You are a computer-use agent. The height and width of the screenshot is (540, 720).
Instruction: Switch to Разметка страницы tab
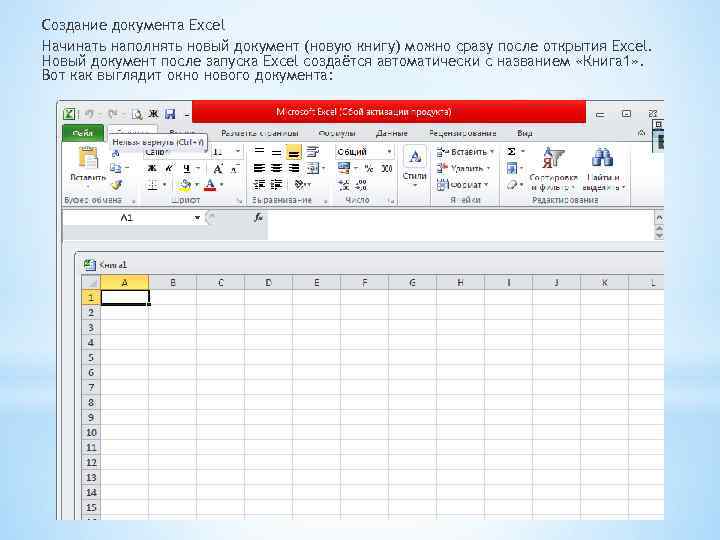click(259, 133)
